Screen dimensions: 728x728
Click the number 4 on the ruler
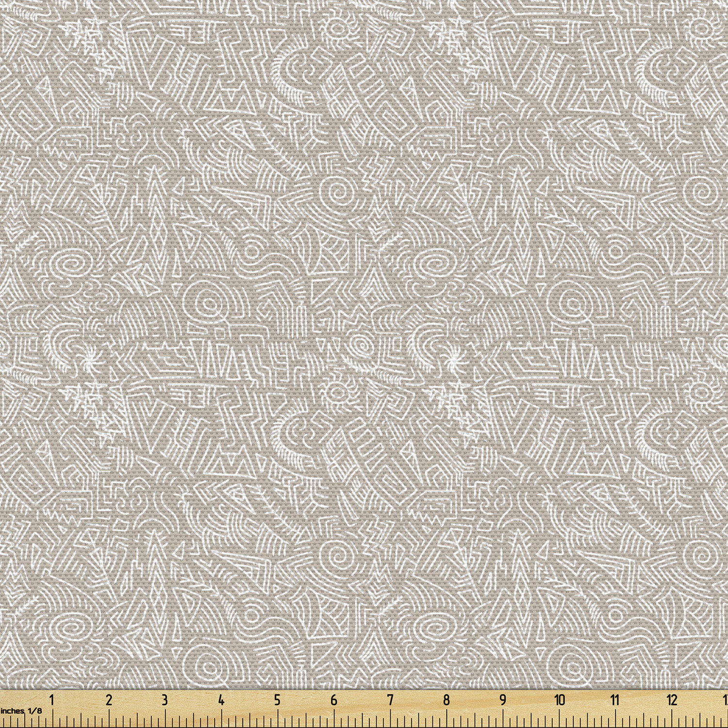click(x=221, y=699)
